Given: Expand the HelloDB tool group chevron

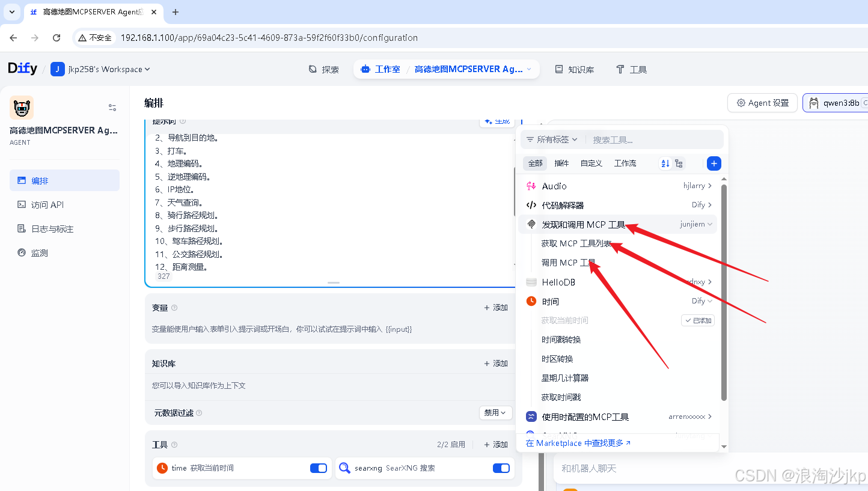Looking at the screenshot, I should (x=711, y=282).
